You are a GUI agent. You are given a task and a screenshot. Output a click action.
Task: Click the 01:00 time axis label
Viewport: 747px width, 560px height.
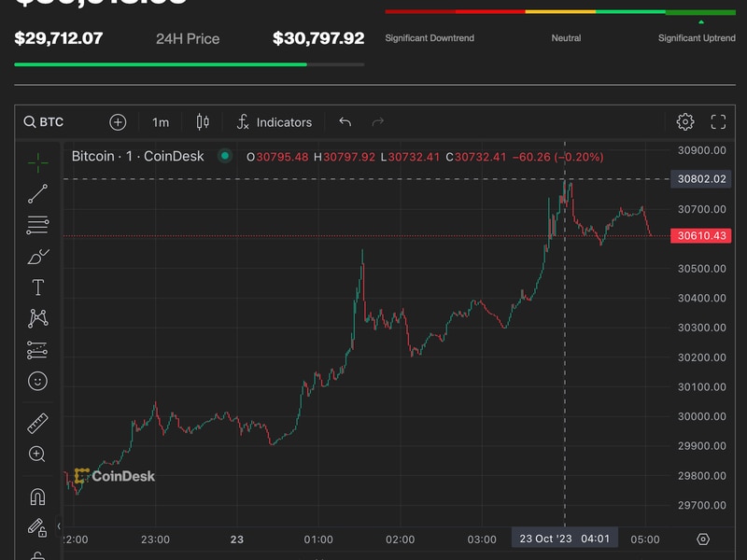(318, 539)
